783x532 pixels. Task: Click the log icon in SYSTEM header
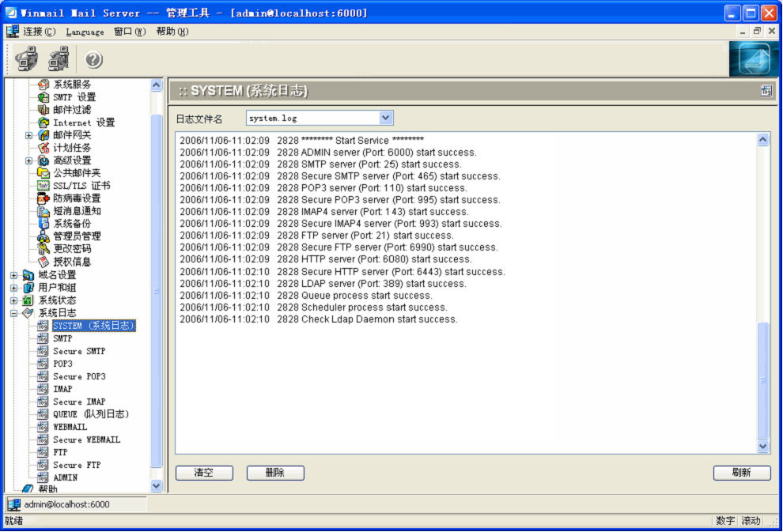(766, 91)
